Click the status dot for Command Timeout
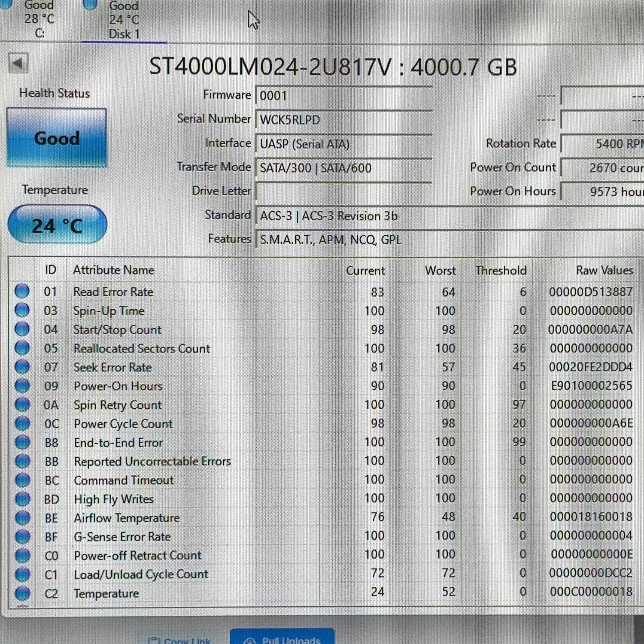644x644 pixels. pyautogui.click(x=22, y=480)
